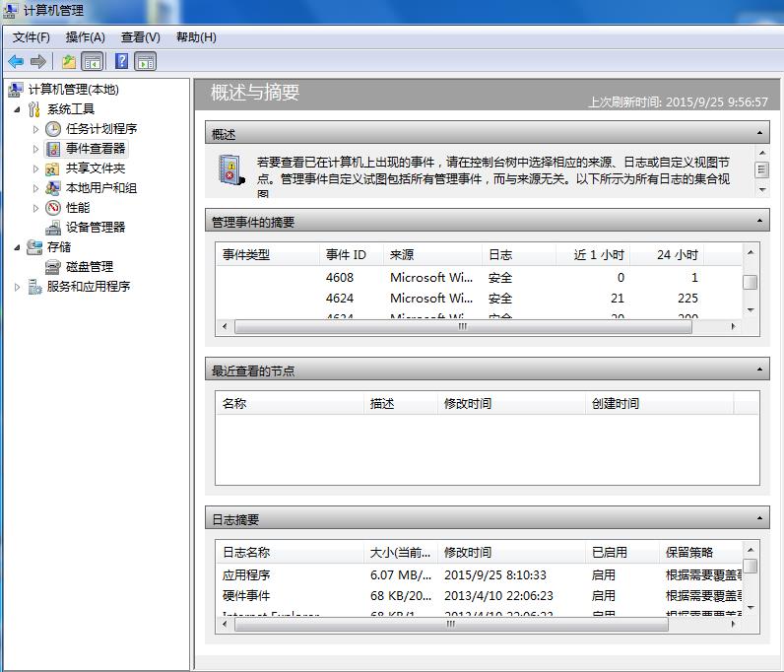Click the 管理事件的摘要 horizontal scrollbar

click(461, 327)
